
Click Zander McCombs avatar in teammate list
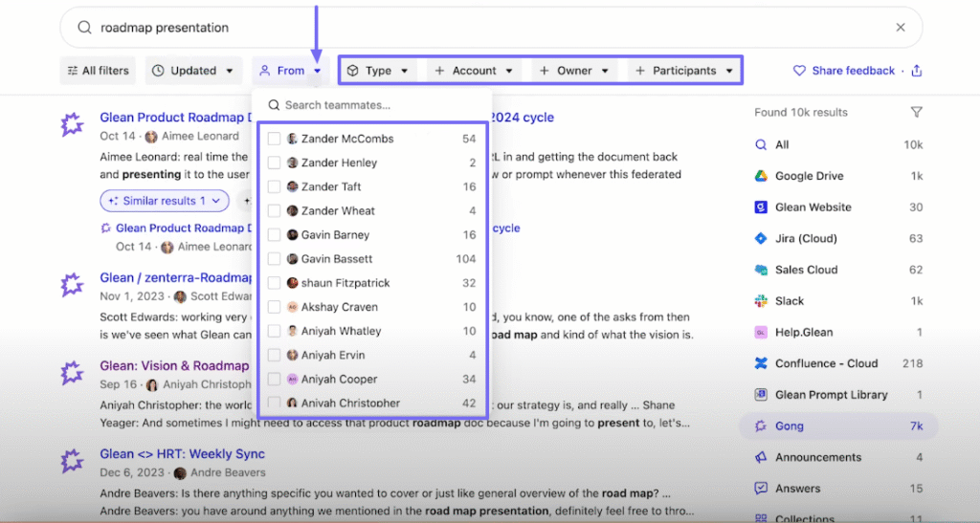(x=292, y=139)
